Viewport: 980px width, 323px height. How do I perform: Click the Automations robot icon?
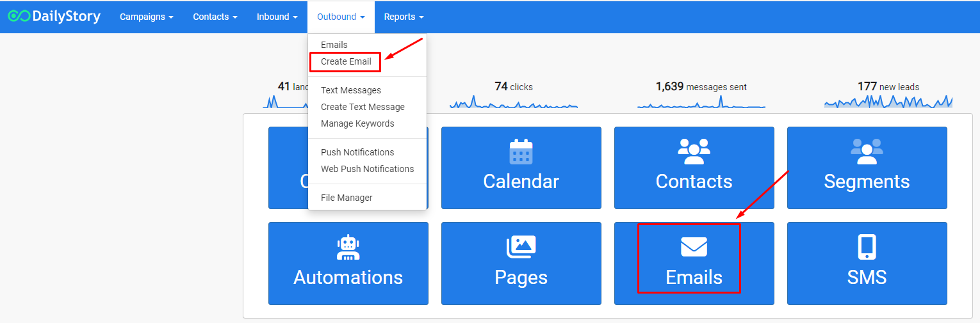coord(348,248)
